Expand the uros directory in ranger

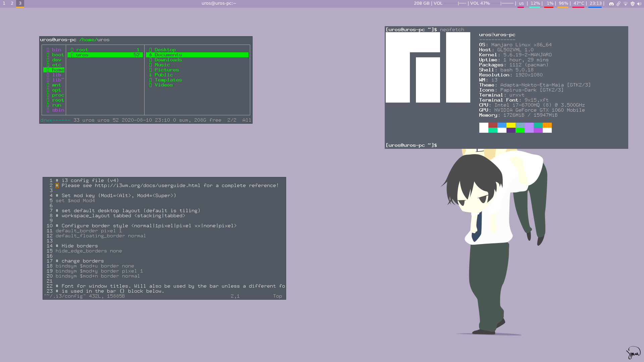[x=82, y=55]
